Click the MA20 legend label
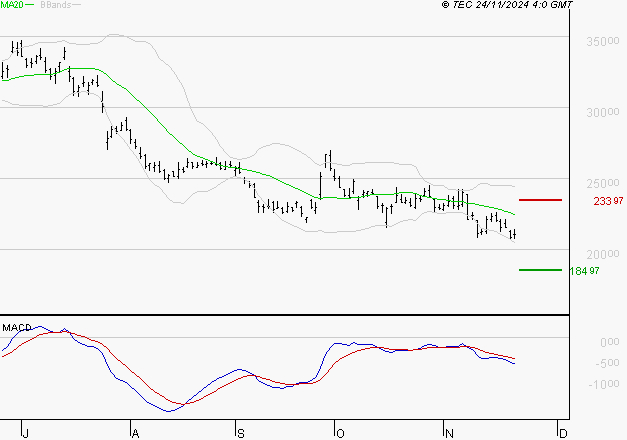Image resolution: width=627 pixels, height=440 pixels. pos(12,5)
